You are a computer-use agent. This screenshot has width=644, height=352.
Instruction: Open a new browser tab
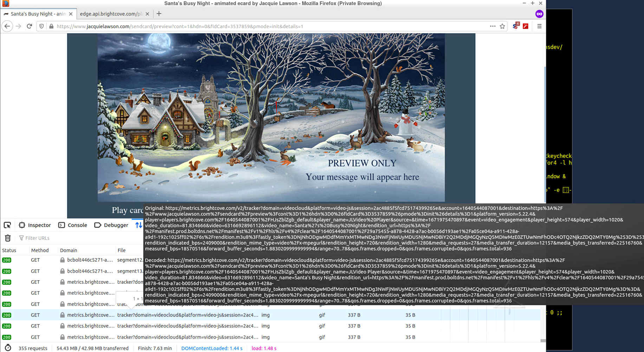click(159, 14)
